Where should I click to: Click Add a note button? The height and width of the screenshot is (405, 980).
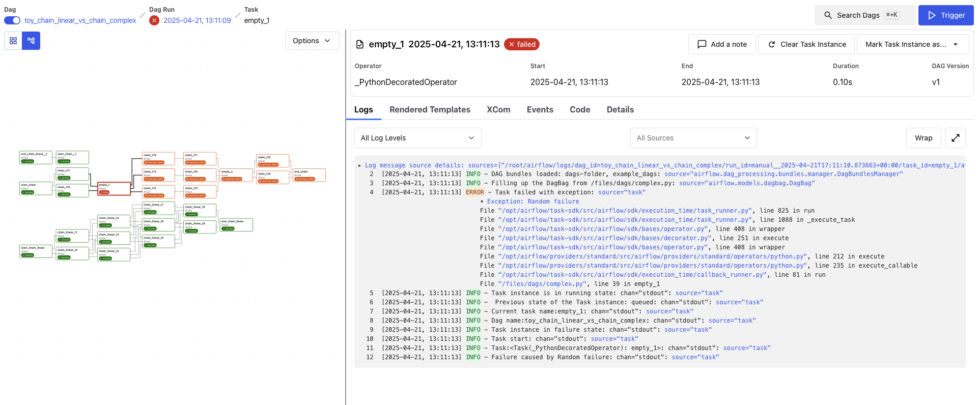[721, 44]
